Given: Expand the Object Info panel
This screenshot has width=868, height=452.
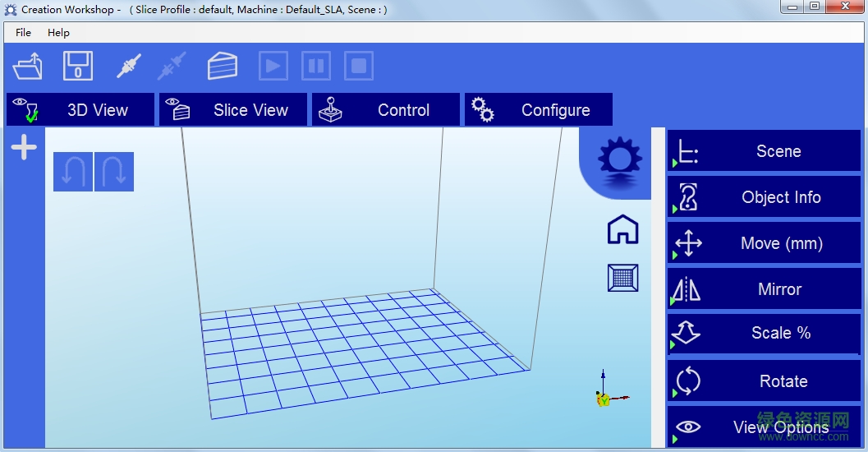Looking at the screenshot, I should tap(764, 196).
